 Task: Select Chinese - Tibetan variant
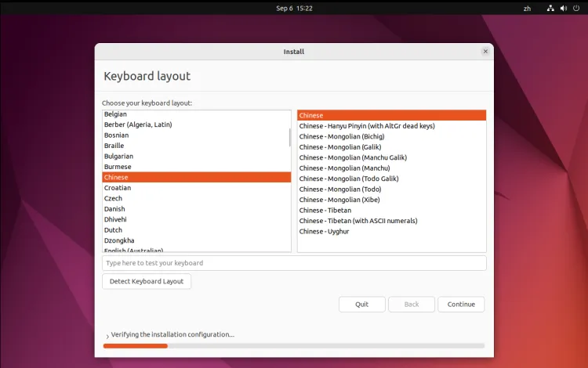325,210
